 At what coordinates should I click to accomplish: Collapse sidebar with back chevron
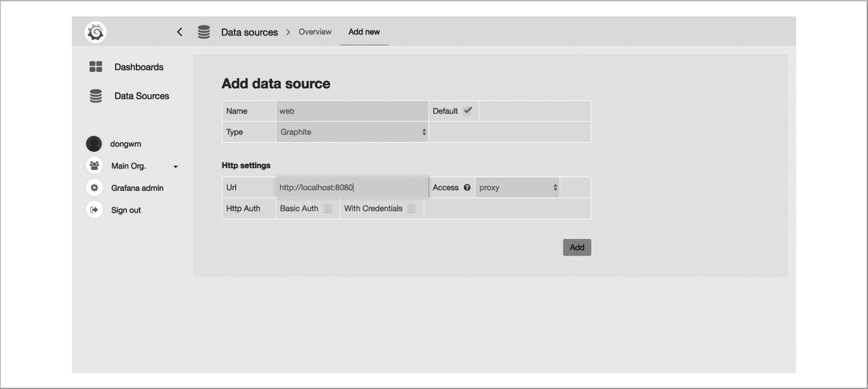(x=180, y=32)
